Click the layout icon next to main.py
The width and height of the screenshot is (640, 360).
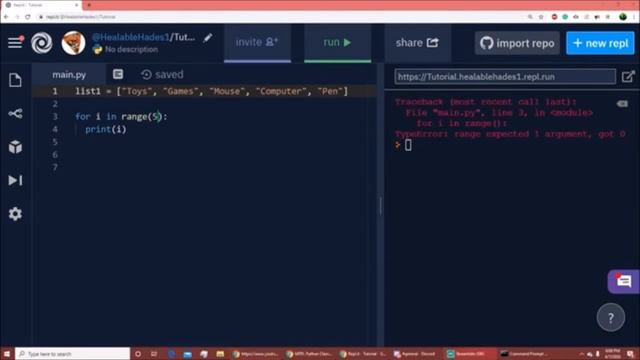(x=118, y=74)
